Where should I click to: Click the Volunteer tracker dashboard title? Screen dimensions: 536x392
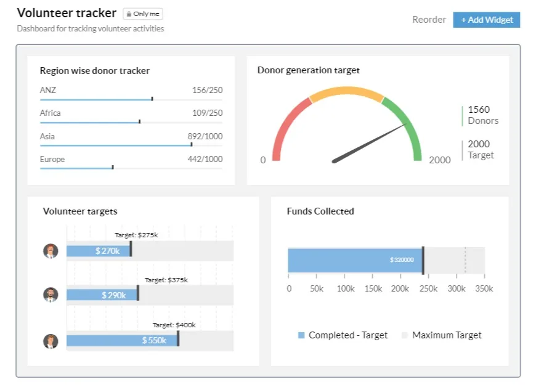67,13
